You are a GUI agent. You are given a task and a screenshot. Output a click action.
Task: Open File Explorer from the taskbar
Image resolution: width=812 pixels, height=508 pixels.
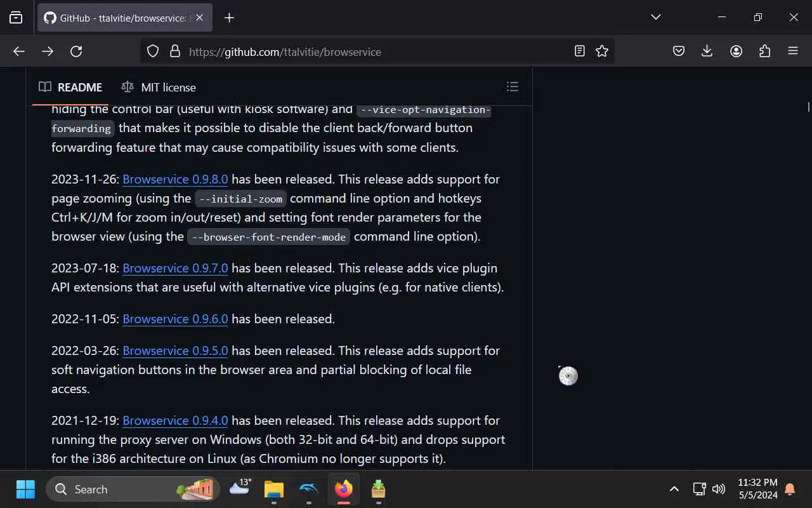274,489
